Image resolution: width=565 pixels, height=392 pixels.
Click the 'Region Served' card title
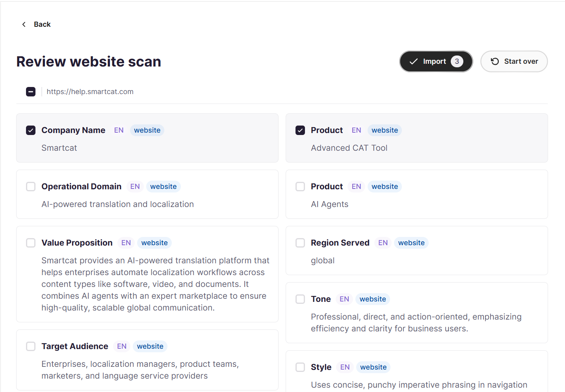pos(340,243)
